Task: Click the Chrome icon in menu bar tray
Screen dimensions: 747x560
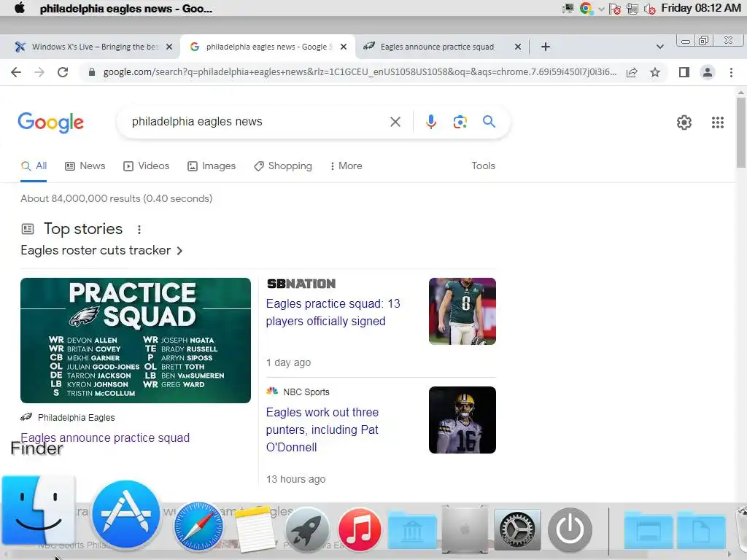Action: coord(586,8)
